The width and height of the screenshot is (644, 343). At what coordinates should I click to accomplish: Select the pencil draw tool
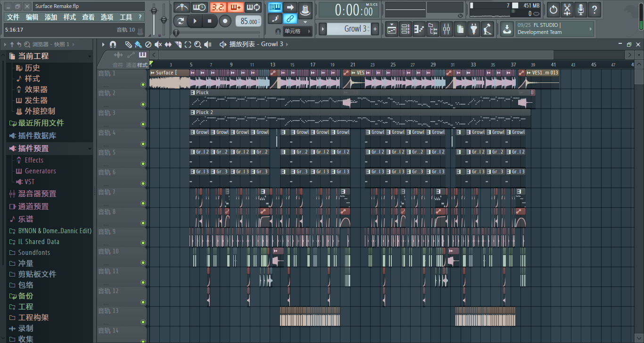click(128, 44)
